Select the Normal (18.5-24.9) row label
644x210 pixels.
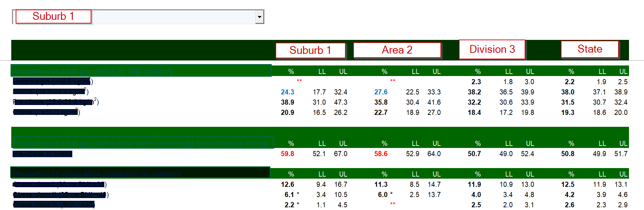50,92
